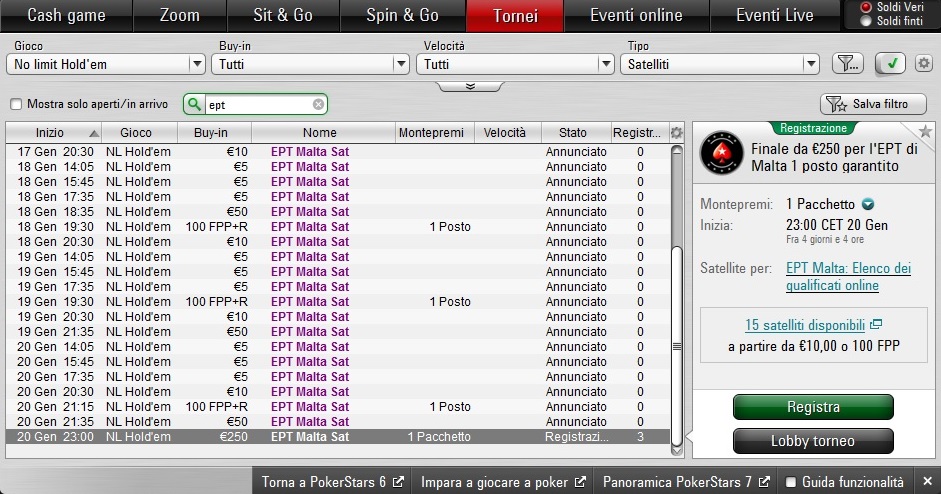Select the 20 Gen 21:15 100 FPP+R row

pos(338,407)
